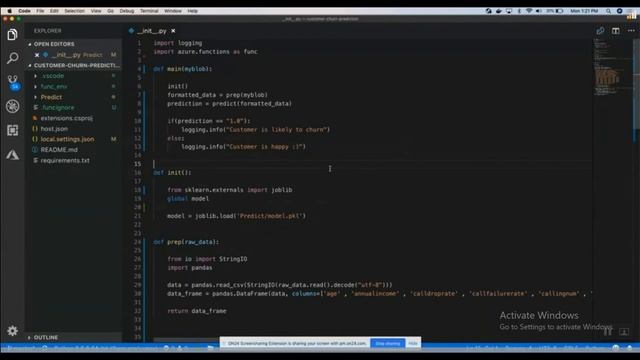Close __init__.py in Open Editors list
Viewport: 640px width, 360px height.
pyautogui.click(x=37, y=55)
